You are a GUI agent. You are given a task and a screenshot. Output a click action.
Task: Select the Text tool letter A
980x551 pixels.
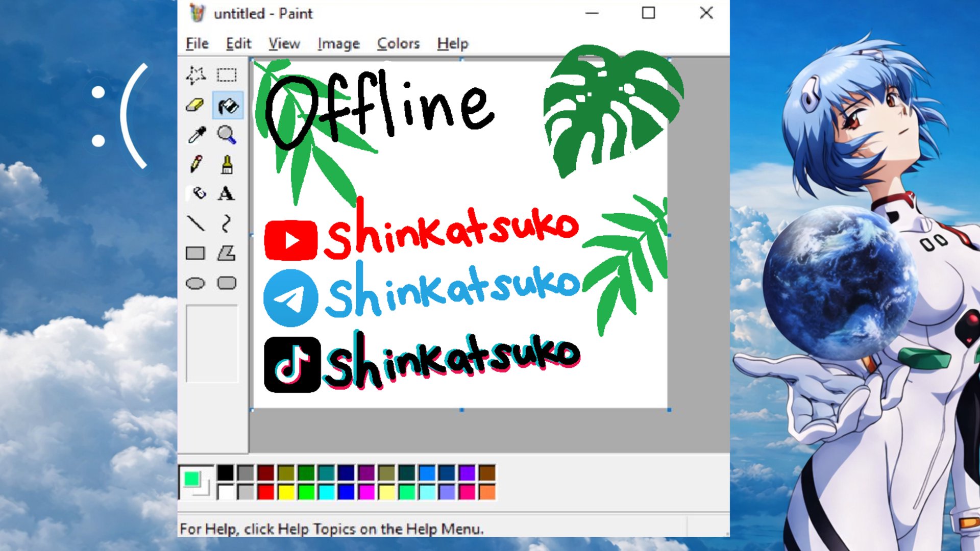point(226,193)
